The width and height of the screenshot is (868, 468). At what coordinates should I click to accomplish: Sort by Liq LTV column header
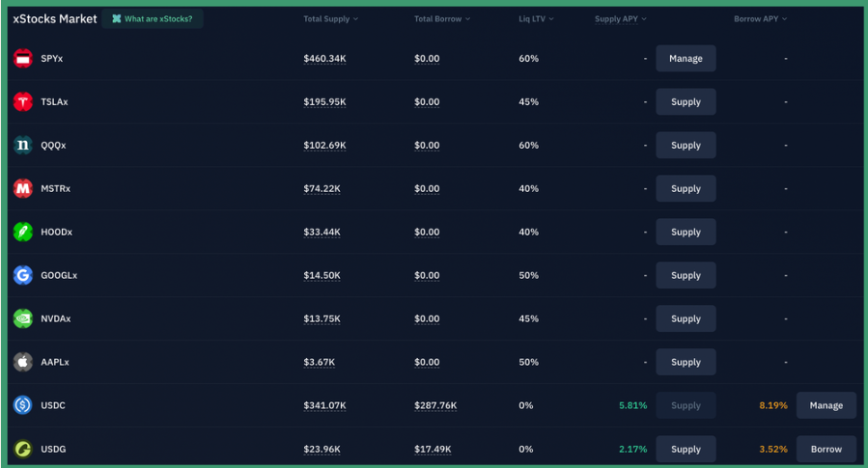click(536, 19)
